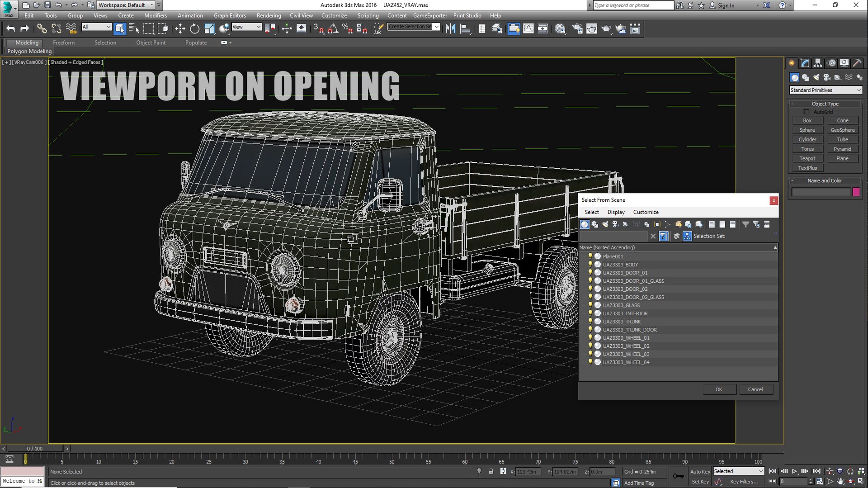Activate the Select and Move tool

[x=180, y=29]
